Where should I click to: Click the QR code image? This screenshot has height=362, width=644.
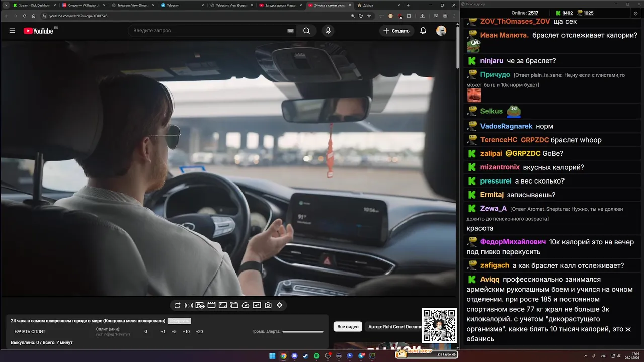coord(439,326)
